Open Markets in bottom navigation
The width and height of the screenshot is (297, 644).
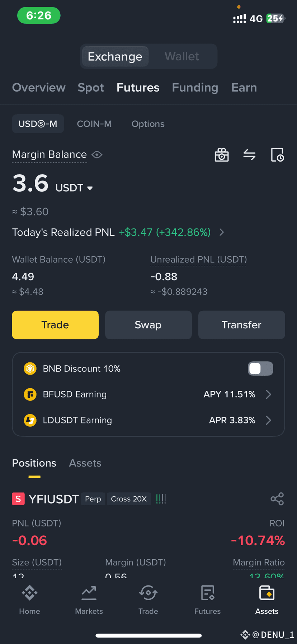[x=89, y=599]
